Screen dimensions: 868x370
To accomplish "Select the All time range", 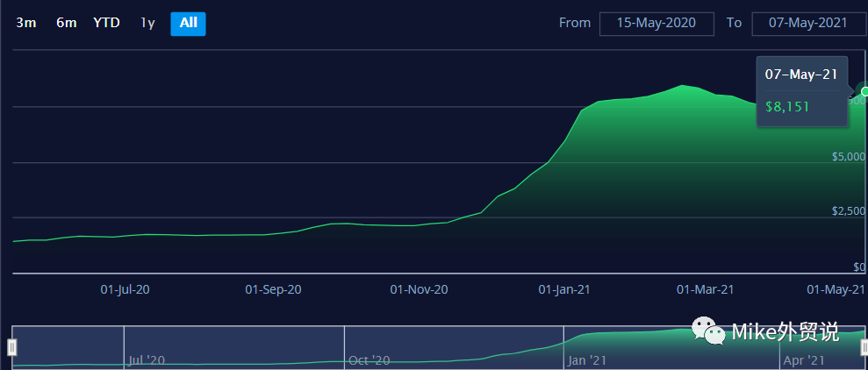I will pyautogui.click(x=188, y=23).
